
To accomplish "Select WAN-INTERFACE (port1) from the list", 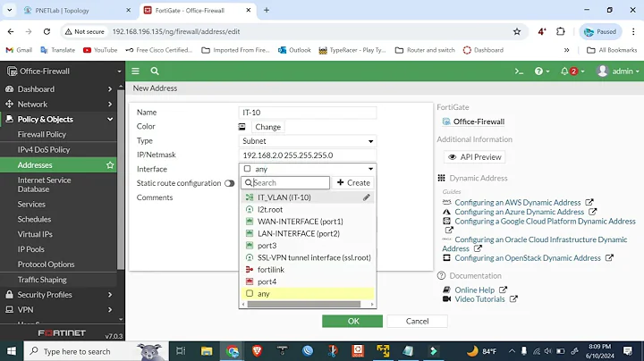I will (307, 222).
